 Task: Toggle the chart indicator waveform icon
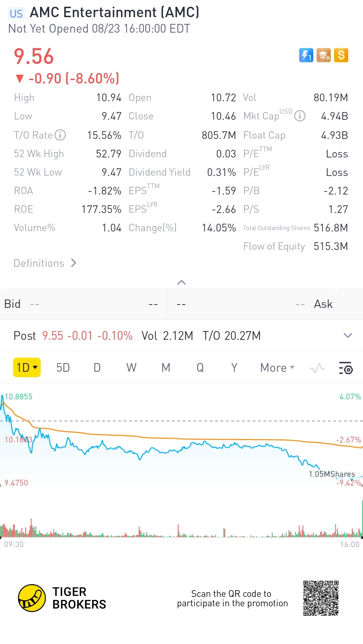click(x=317, y=368)
